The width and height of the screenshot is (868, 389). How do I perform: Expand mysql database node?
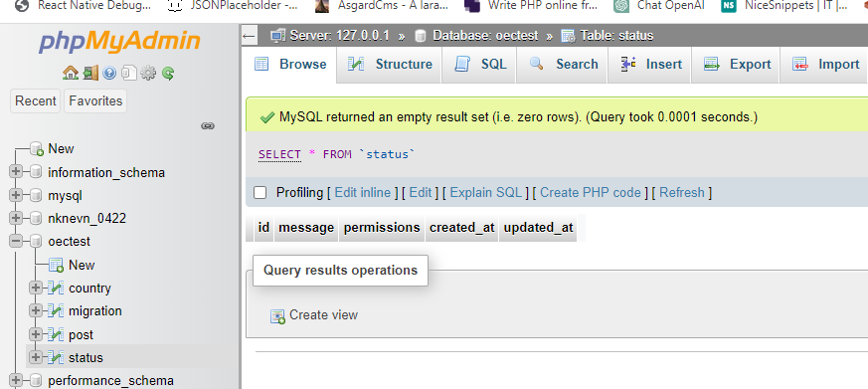click(16, 196)
